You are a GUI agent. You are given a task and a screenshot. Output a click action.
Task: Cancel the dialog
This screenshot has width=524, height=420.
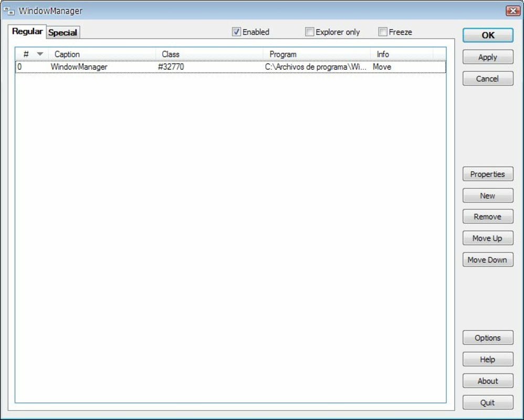click(x=488, y=78)
